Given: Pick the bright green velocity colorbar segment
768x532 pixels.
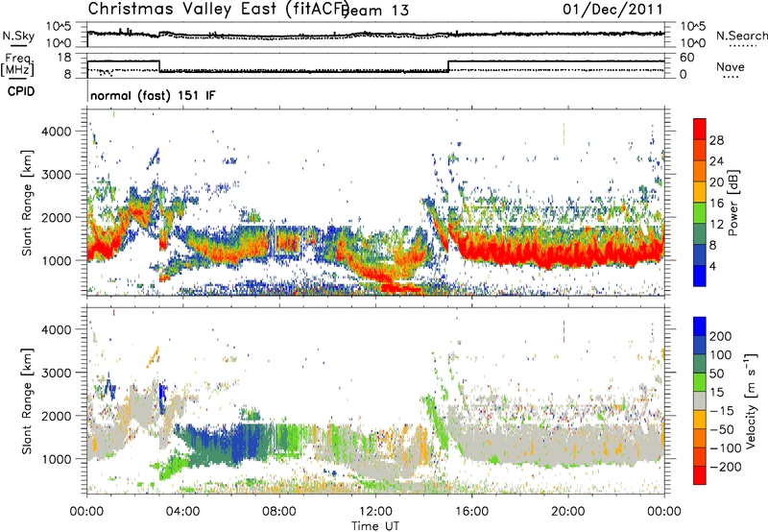Looking at the screenshot, I should pyautogui.click(x=700, y=382).
